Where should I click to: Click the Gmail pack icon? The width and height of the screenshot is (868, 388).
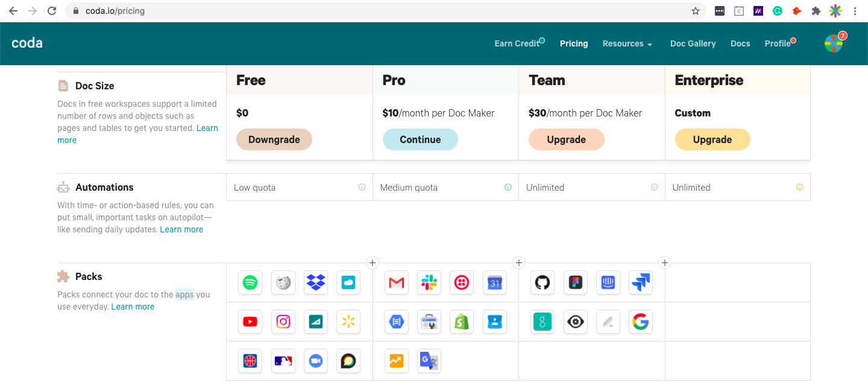tap(397, 282)
